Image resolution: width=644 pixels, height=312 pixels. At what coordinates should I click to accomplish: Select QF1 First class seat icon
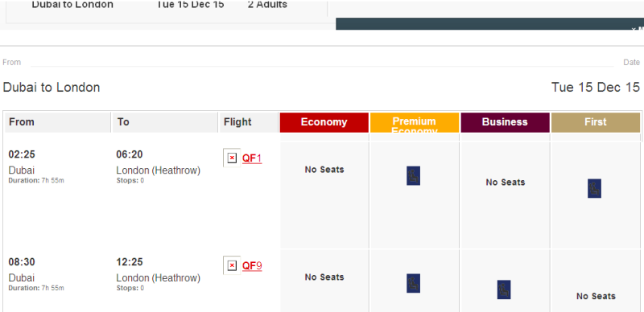(594, 188)
